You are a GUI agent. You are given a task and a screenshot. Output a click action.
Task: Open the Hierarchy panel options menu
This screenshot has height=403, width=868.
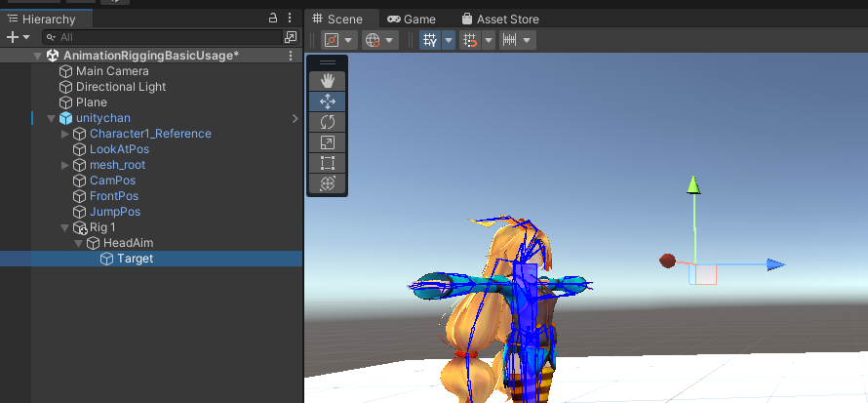(x=290, y=19)
